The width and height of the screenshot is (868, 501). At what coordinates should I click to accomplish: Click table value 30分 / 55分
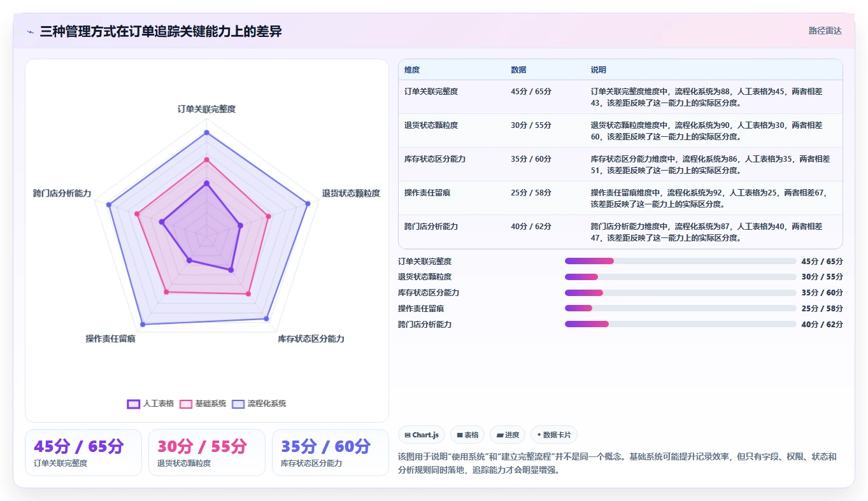(531, 125)
